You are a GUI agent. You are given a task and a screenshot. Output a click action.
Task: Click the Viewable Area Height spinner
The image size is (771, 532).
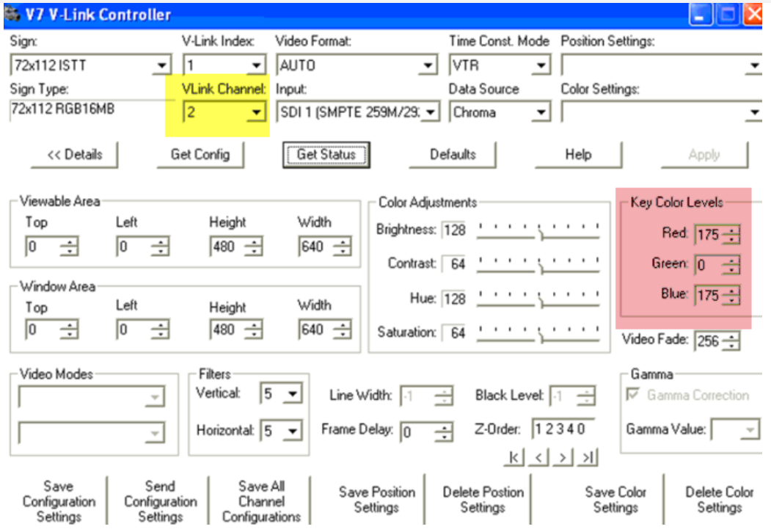[253, 247]
